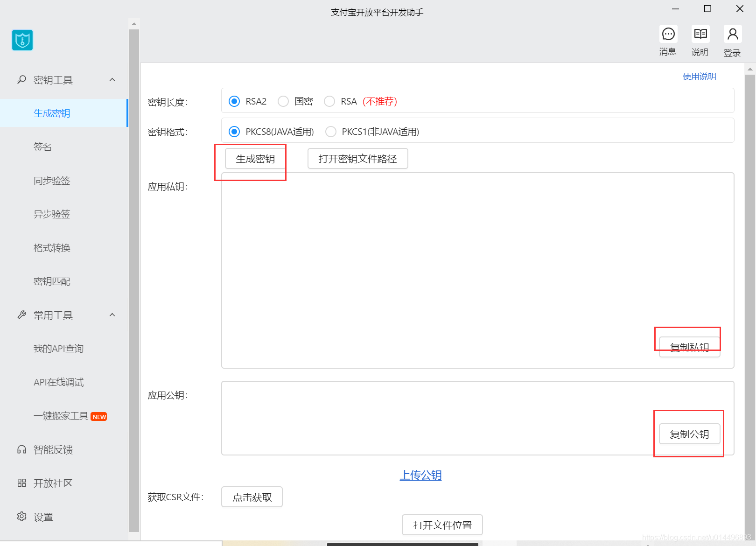Viewport: 756px width, 546px height.
Task: Collapse the 密钥工具 section chevron
Action: (x=112, y=80)
